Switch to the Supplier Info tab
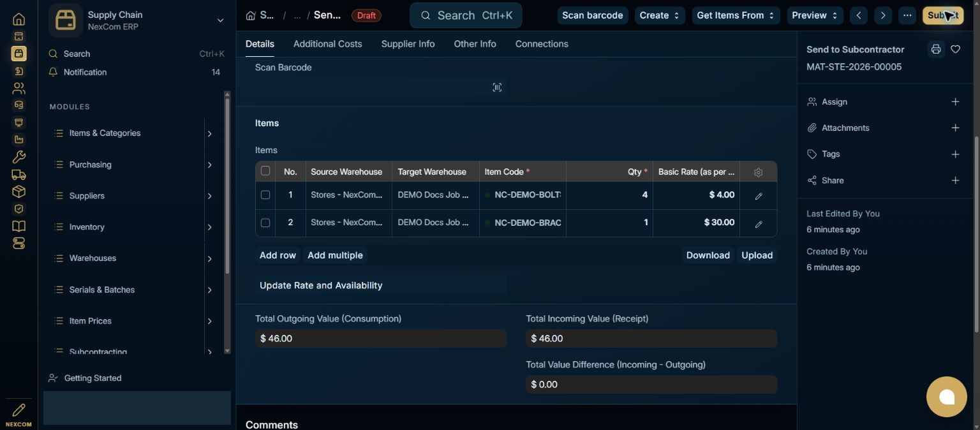 (x=408, y=44)
